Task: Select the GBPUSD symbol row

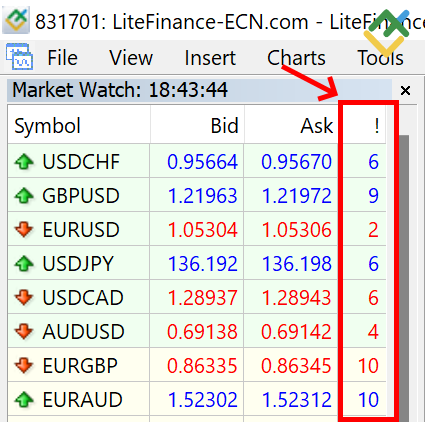Action: (197, 195)
